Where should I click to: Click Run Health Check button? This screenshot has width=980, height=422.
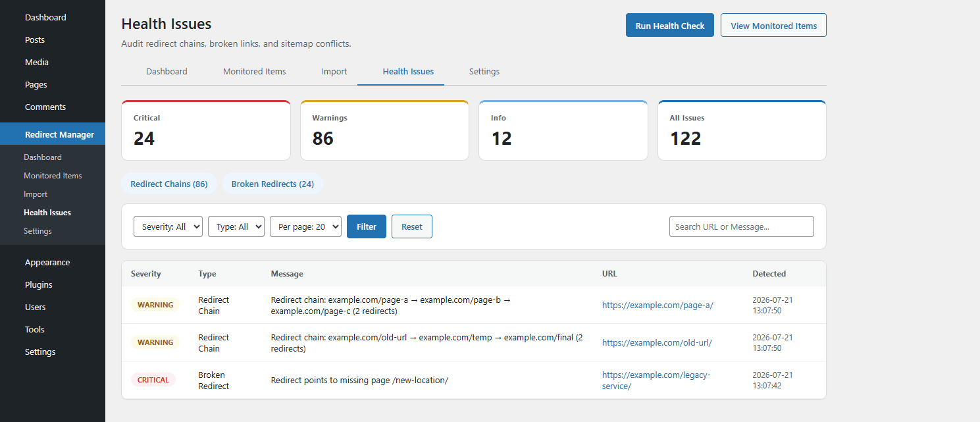pyautogui.click(x=670, y=26)
